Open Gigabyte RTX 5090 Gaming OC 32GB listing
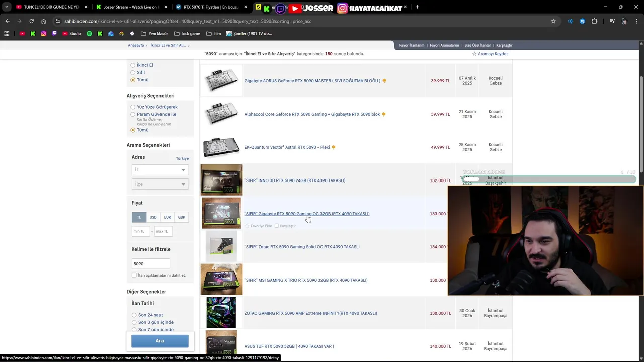The width and height of the screenshot is (644, 362). coord(307,214)
